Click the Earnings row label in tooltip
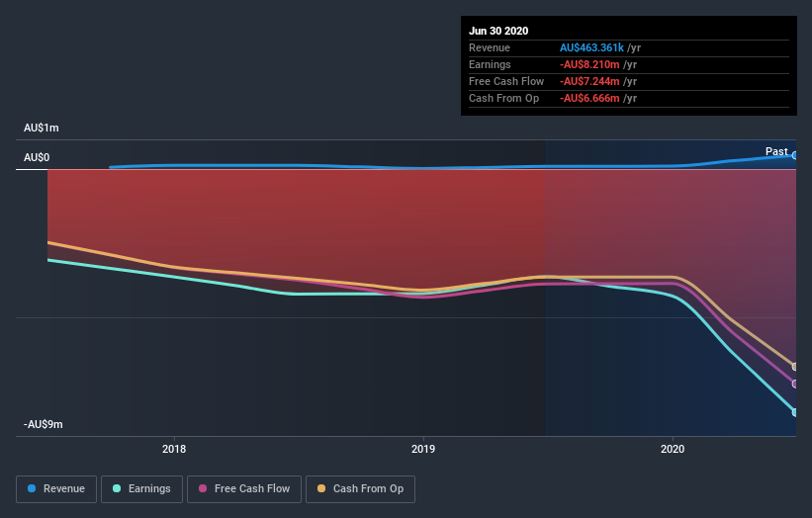Image resolution: width=812 pixels, height=518 pixels. (490, 64)
